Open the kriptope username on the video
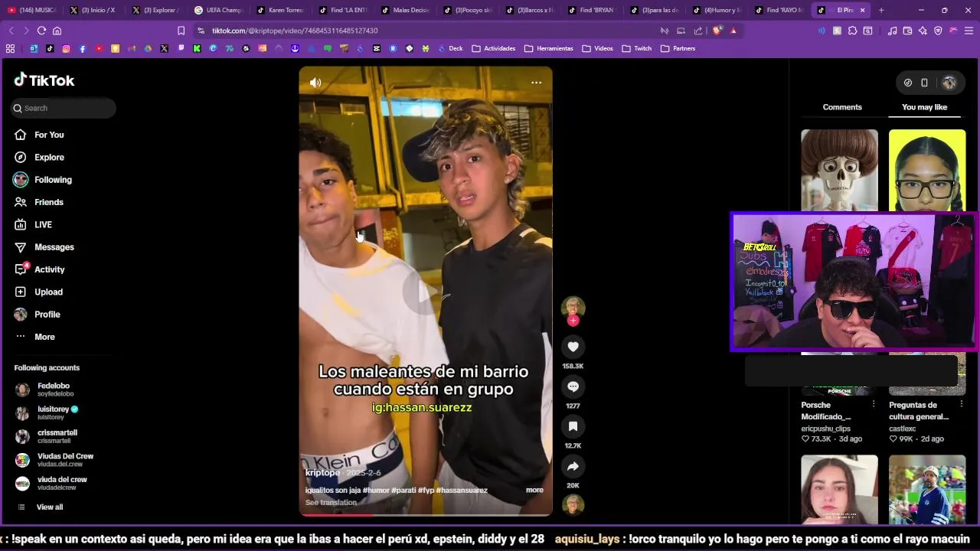The height and width of the screenshot is (551, 980). pyautogui.click(x=322, y=473)
